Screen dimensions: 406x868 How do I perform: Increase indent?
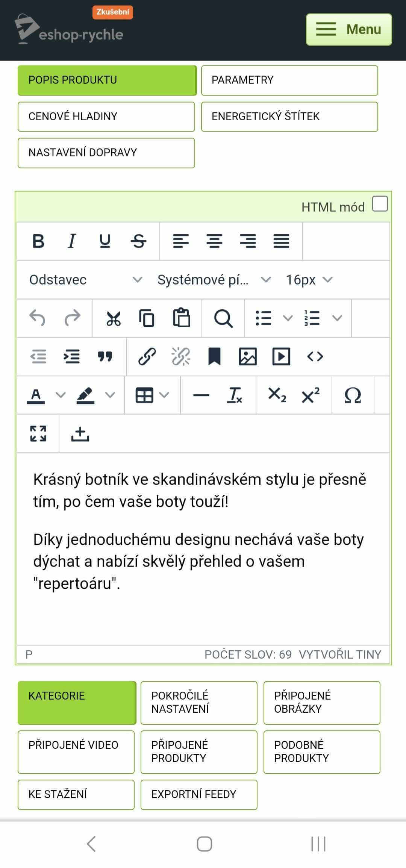(x=71, y=356)
